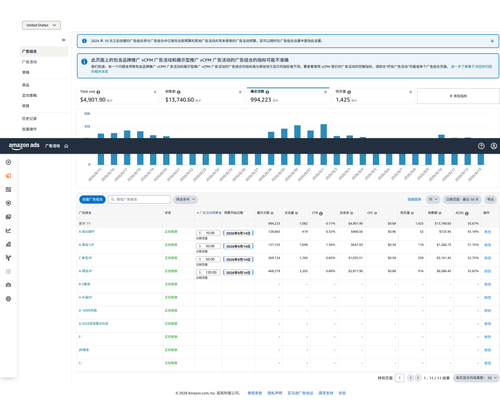Open the line chart reports icon
This screenshot has width=500, height=401.
[x=9, y=230]
